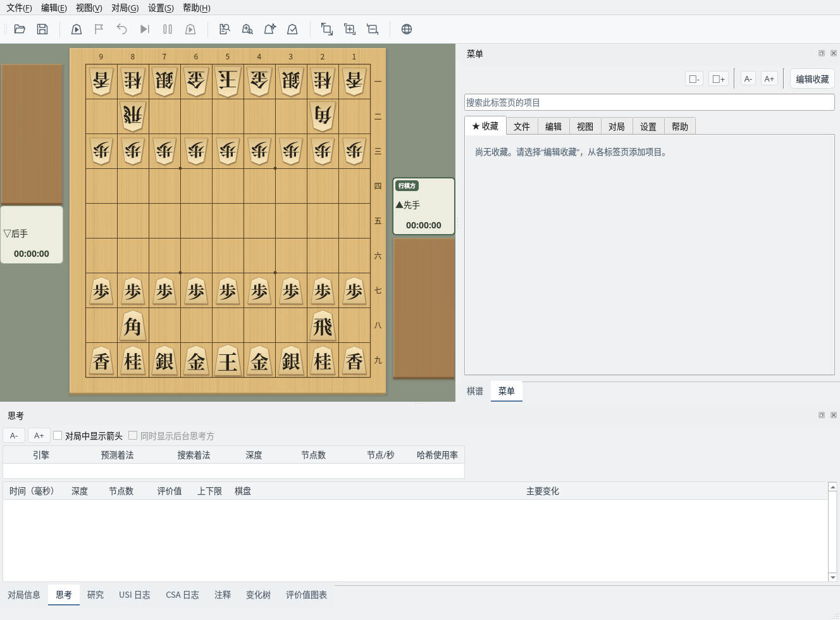This screenshot has height=620, width=840.
Task: Click the 编辑收藏 button
Action: pyautogui.click(x=812, y=79)
